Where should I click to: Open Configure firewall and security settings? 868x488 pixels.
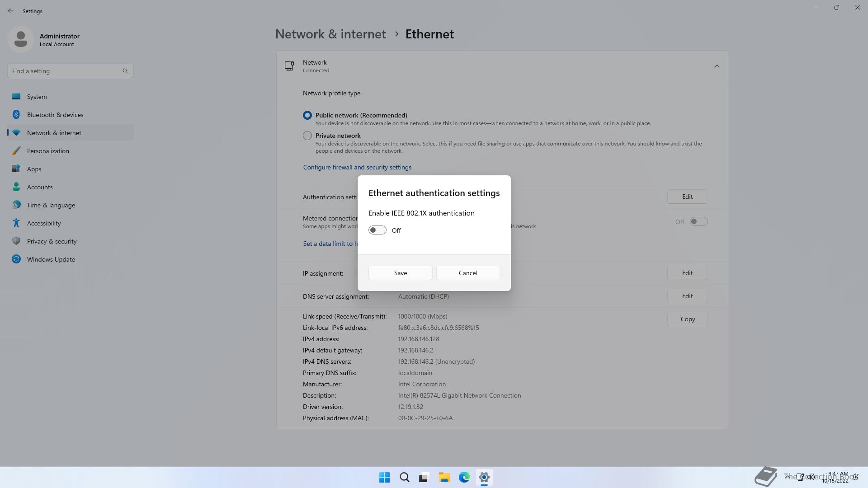coord(357,167)
